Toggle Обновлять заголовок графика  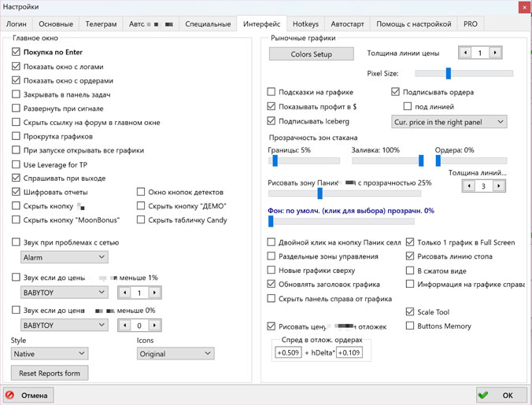[271, 284]
